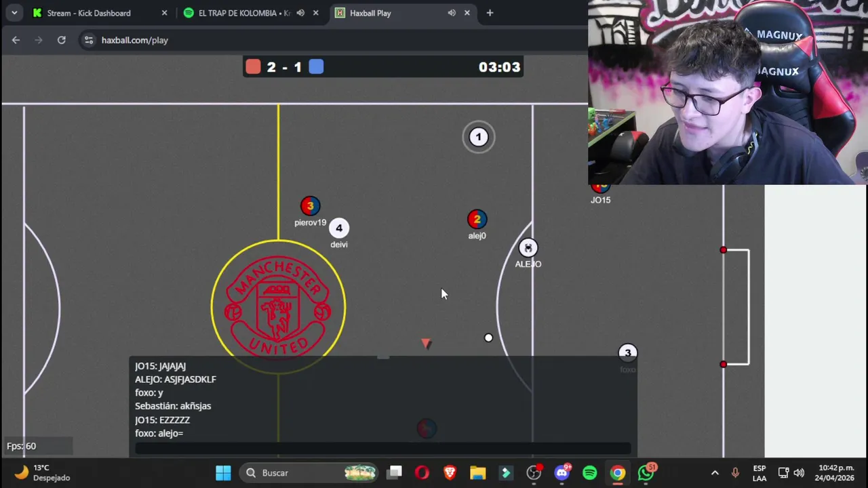Launch Brave browser from taskbar
Image resolution: width=868 pixels, height=488 pixels.
(450, 472)
